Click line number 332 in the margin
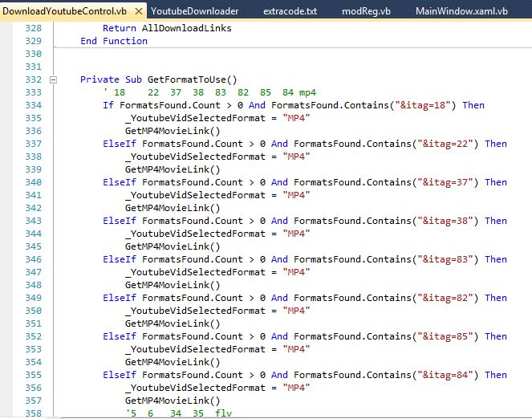The height and width of the screenshot is (419, 532). tap(33, 79)
